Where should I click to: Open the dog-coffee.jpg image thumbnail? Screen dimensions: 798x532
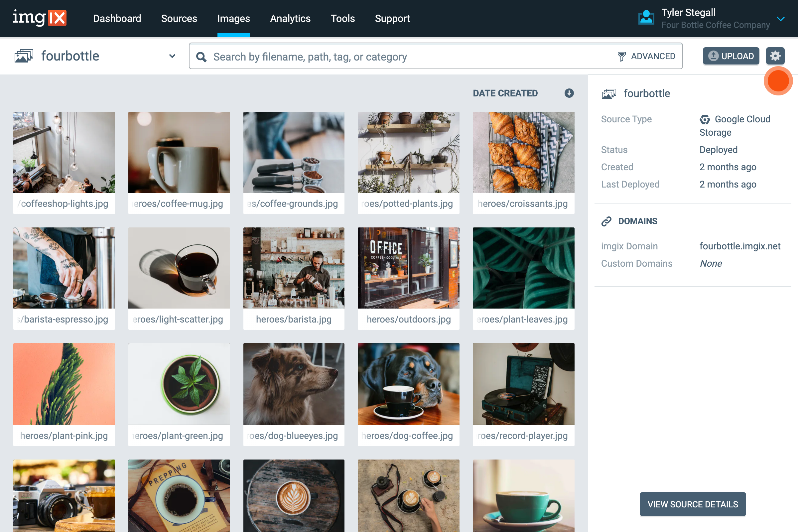coord(408,384)
